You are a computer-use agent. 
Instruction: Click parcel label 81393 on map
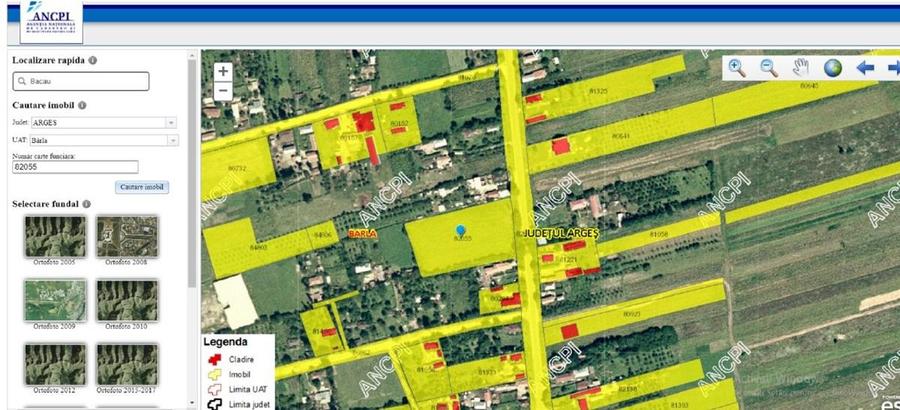(680, 405)
